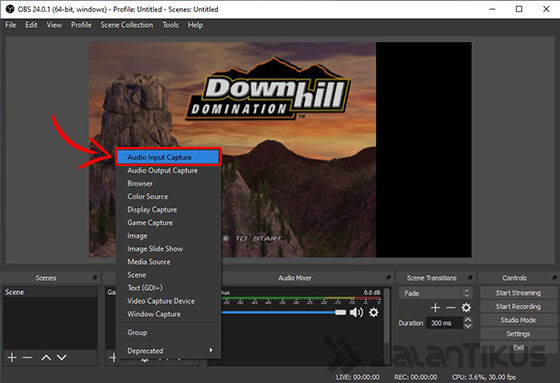Viewport: 560px width, 383px height.
Task: Open the View menu
Action: coord(54,25)
